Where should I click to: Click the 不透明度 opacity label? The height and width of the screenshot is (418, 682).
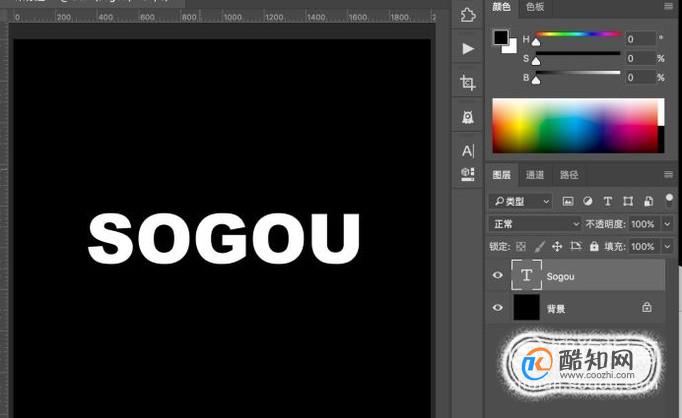[x=605, y=224]
